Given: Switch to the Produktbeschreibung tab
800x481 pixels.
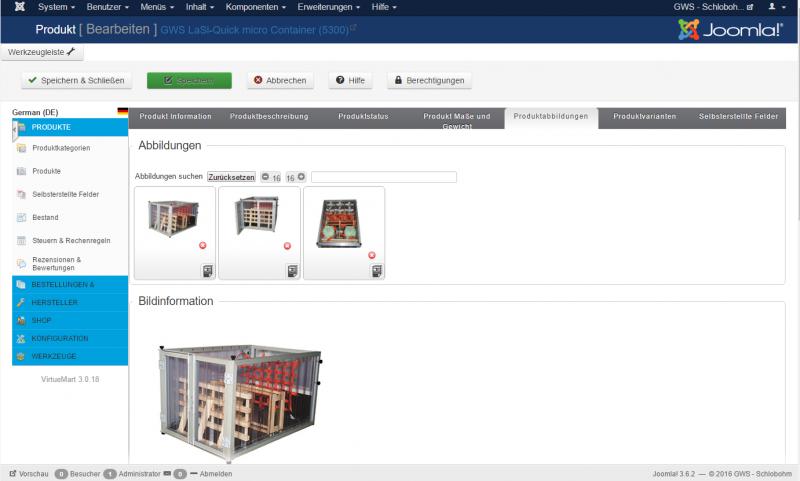Looking at the screenshot, I should click(269, 117).
